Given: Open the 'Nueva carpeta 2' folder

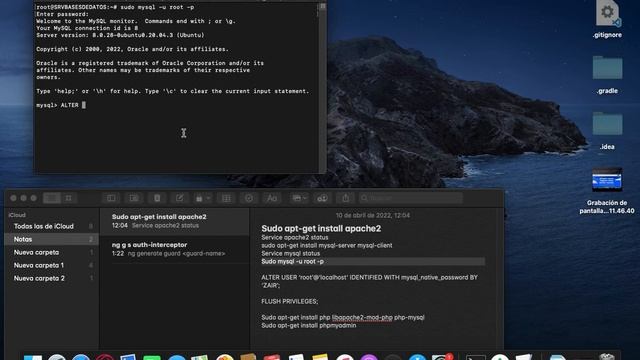Looking at the screenshot, I should point(51,278).
